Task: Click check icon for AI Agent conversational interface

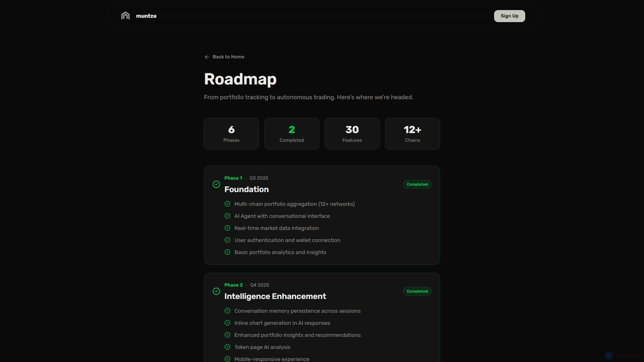Action: [x=227, y=216]
